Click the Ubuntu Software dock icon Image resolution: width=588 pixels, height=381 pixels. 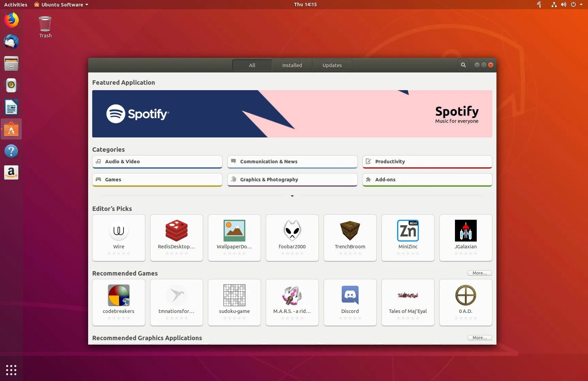click(x=11, y=129)
